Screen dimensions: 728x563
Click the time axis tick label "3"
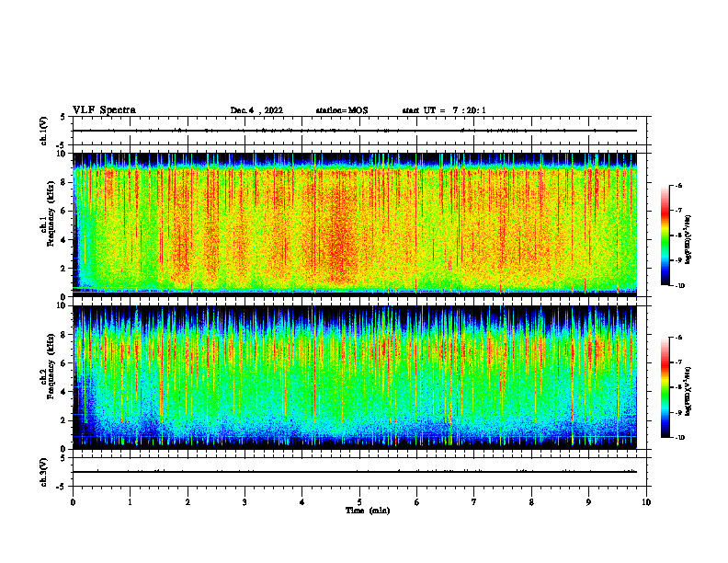[x=245, y=502]
